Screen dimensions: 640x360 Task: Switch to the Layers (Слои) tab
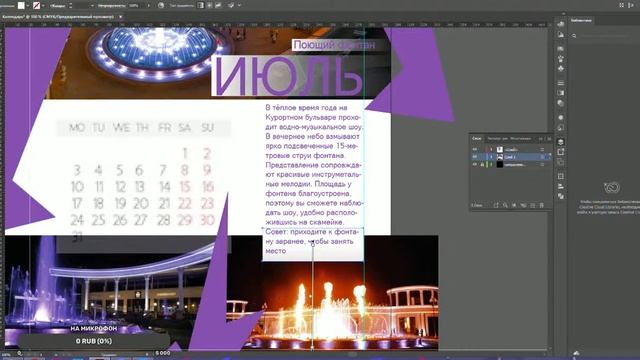(476, 139)
